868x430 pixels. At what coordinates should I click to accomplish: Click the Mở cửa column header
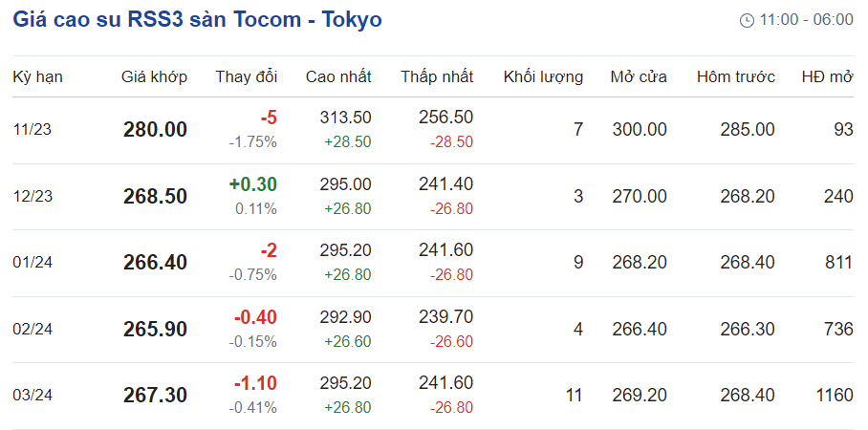[639, 76]
